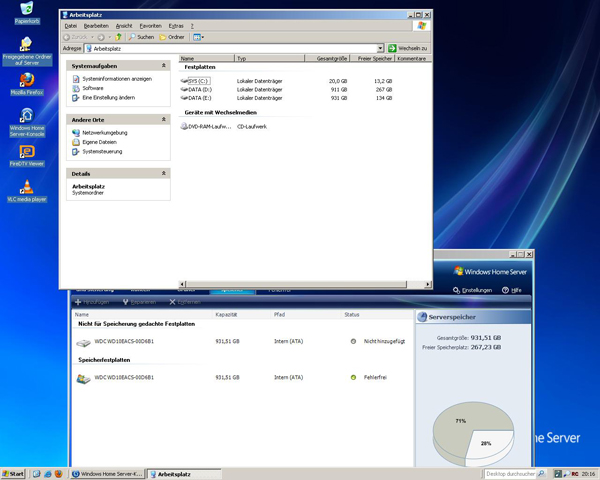Click the horizontal scrollbar right arrow
The height and width of the screenshot is (480, 600).
coord(428,284)
